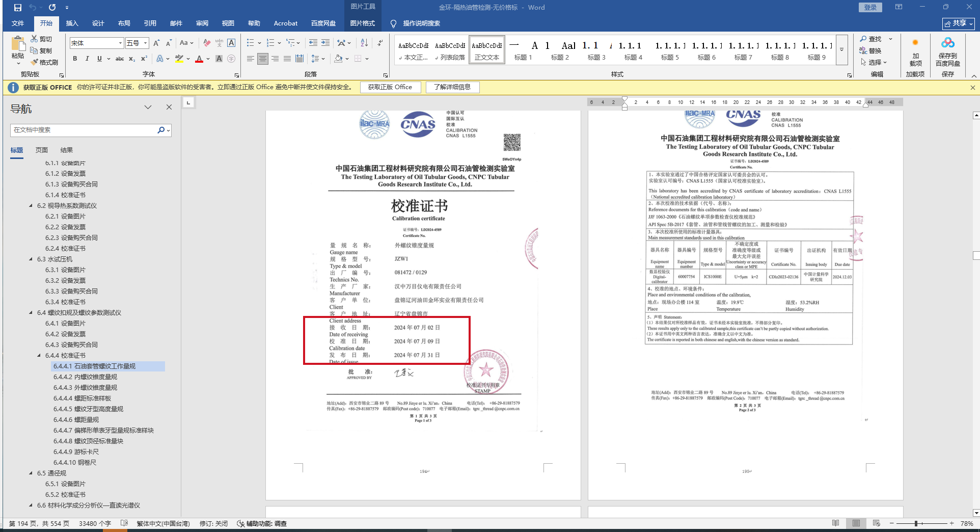The height and width of the screenshot is (532, 980).
Task: Insert an enclosed character
Action: [231, 59]
